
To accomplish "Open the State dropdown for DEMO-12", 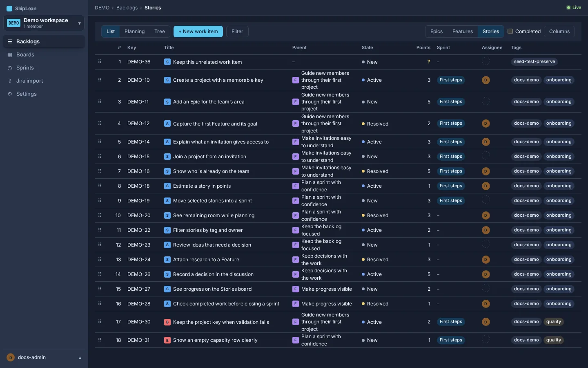I will click(x=375, y=124).
